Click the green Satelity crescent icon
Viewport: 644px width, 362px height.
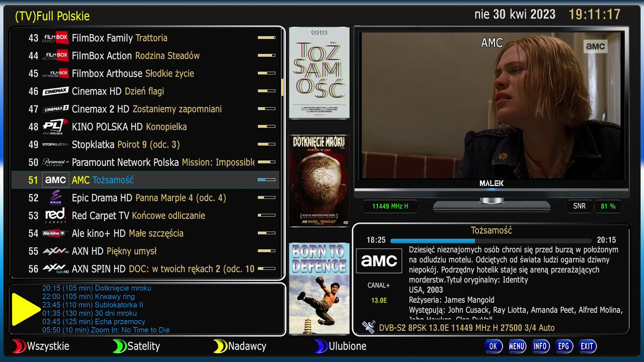click(x=119, y=346)
